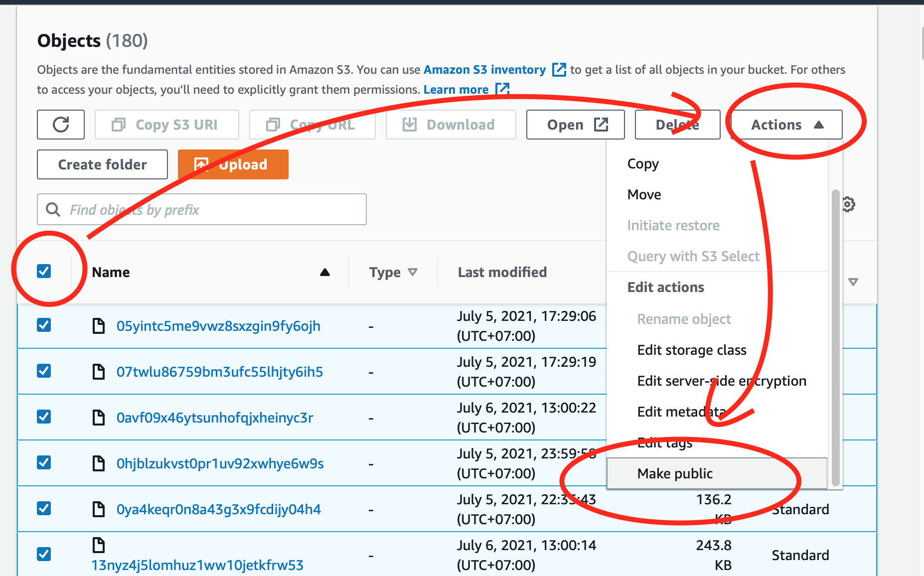Click the Create folder button
Image resolution: width=924 pixels, height=576 pixels.
pos(102,164)
